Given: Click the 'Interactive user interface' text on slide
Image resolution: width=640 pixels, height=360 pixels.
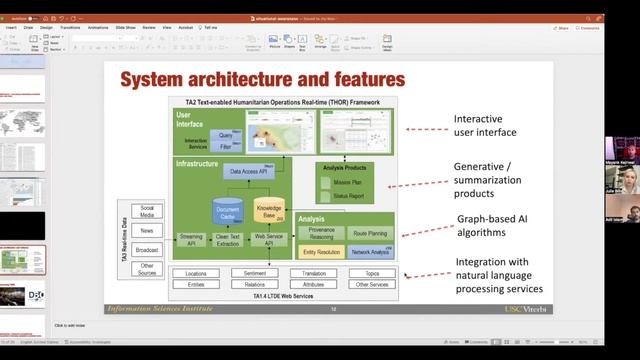Looking at the screenshot, I should coord(485,126).
